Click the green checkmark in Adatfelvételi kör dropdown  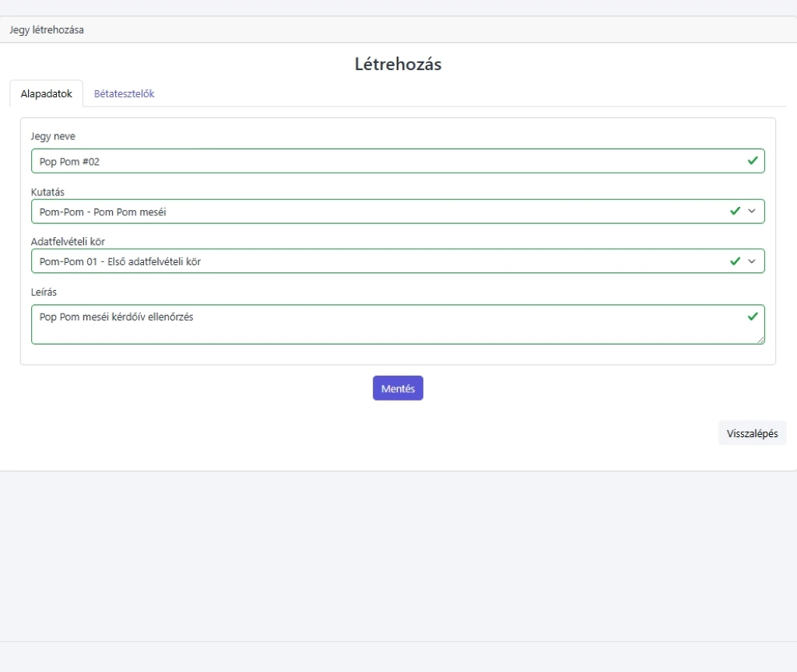(735, 261)
